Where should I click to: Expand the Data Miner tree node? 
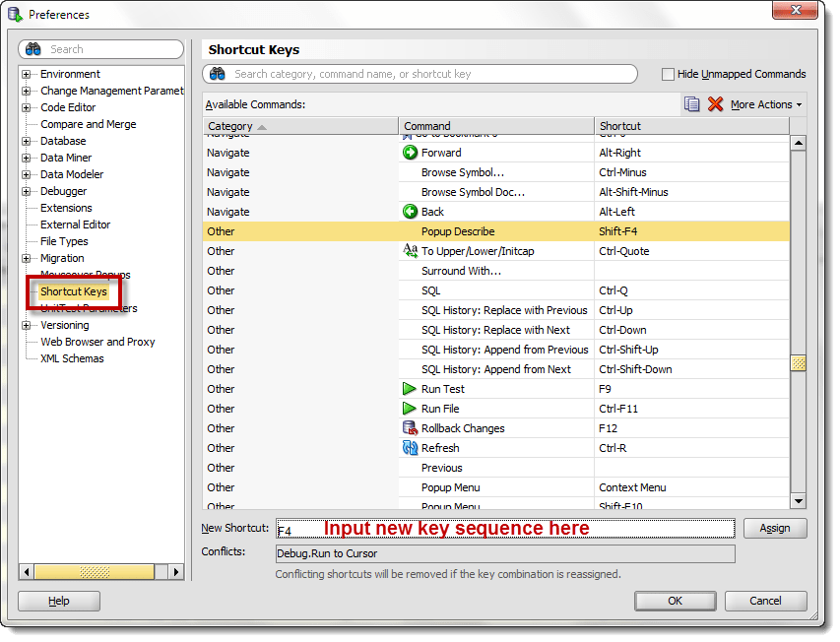tap(26, 158)
